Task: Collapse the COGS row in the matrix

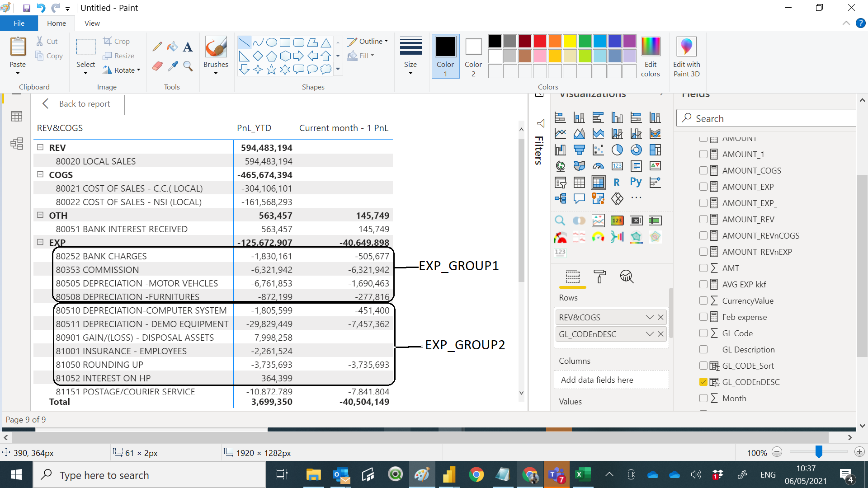Action: (x=40, y=174)
